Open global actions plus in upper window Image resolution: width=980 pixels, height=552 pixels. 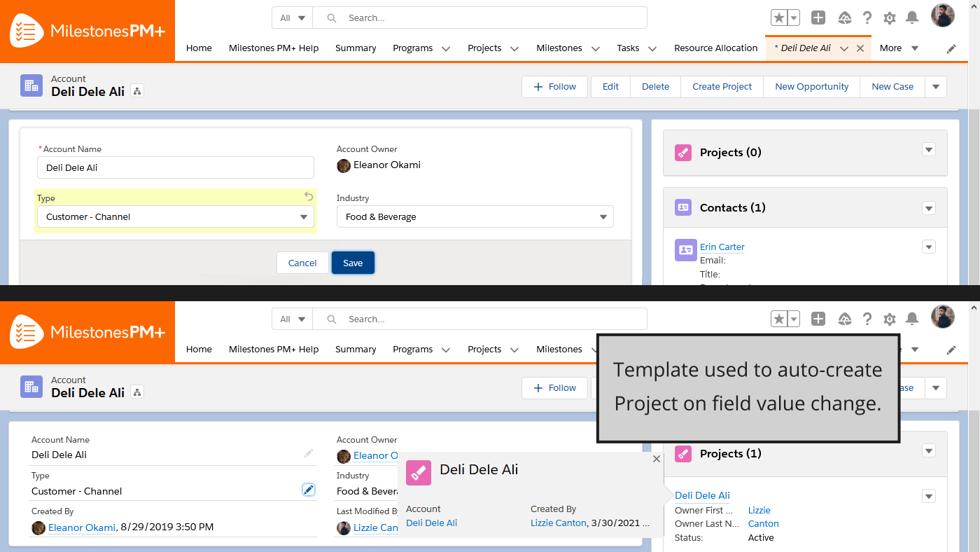point(818,18)
